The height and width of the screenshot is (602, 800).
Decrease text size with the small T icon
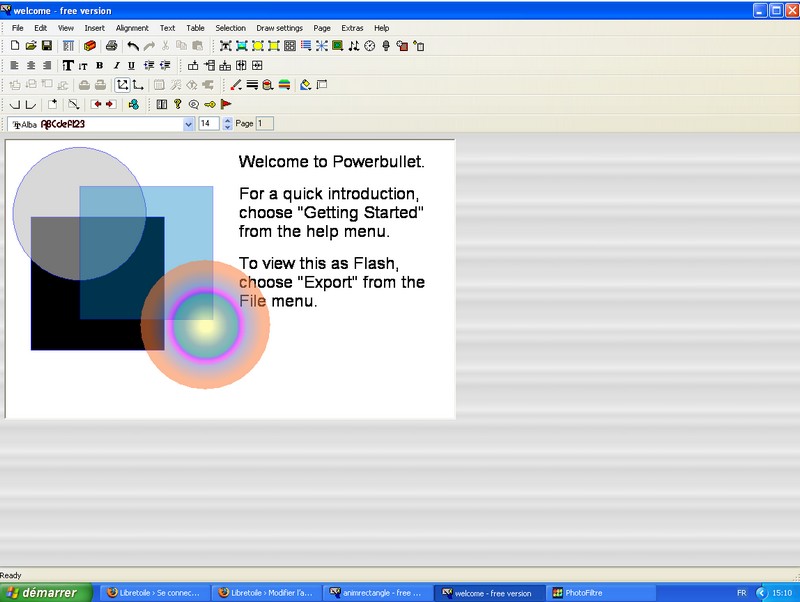pyautogui.click(x=83, y=66)
